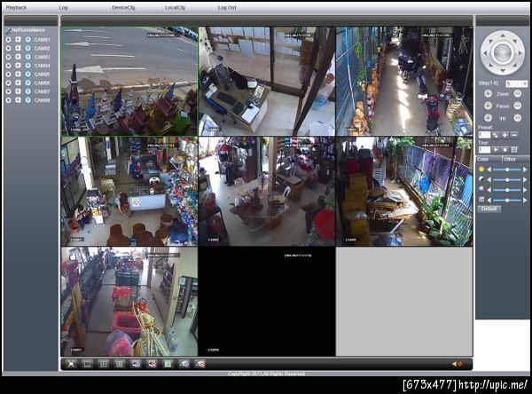
Task: Click the blue play icon for CAM02
Action: 27,48
